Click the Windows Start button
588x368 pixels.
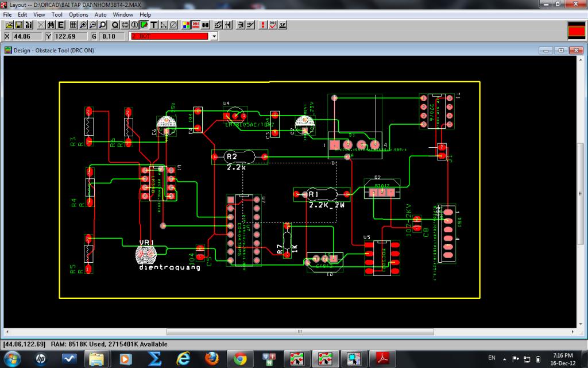tap(13, 358)
